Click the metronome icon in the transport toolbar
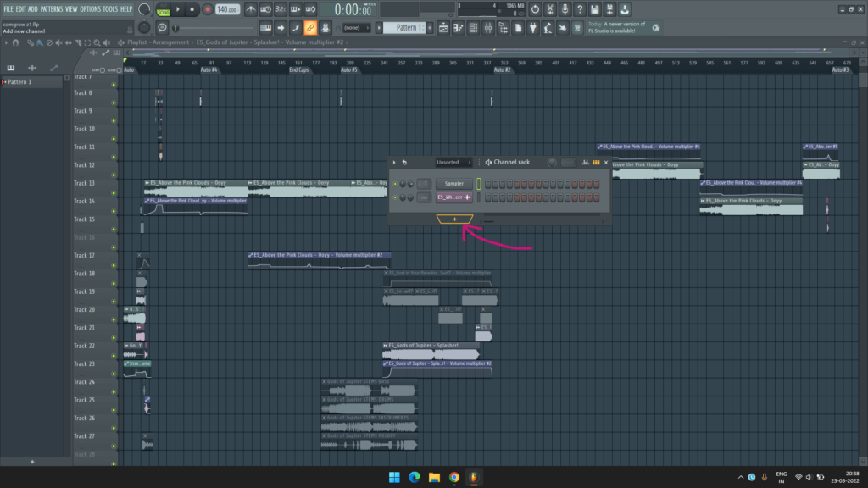The image size is (868, 488). pos(251,8)
